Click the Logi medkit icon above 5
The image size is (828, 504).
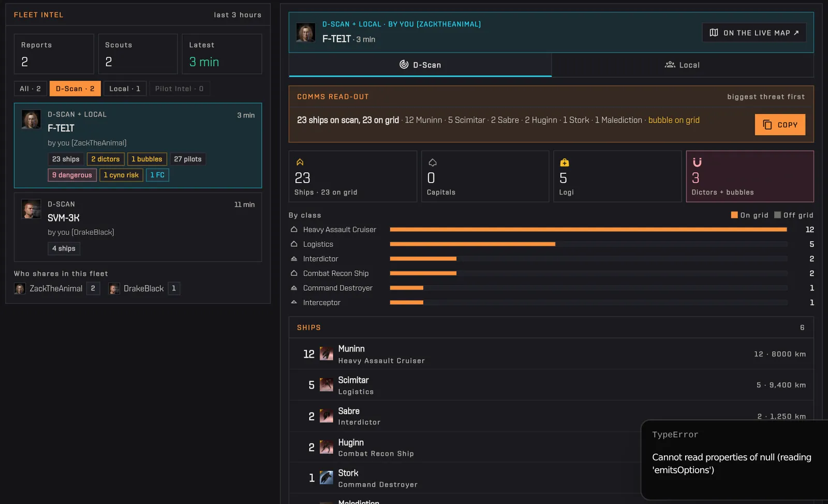point(565,162)
